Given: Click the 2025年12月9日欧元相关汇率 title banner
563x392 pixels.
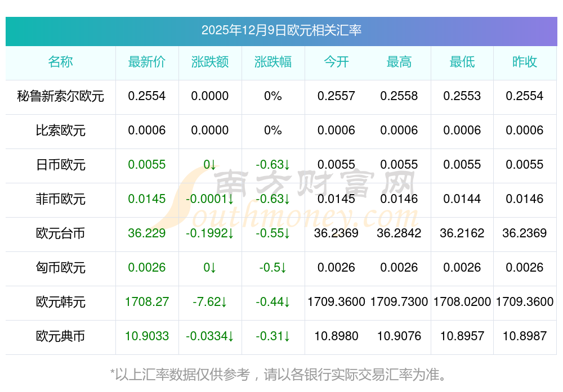Looking at the screenshot, I should tap(281, 30).
